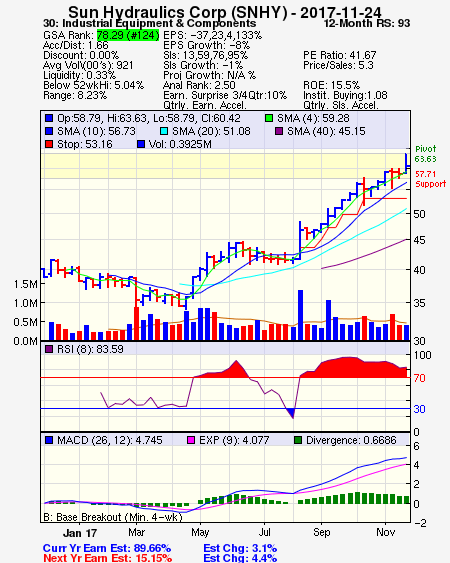450x563 pixels.
Task: Click the Earn. Surprise 3/4Qtr:10% text
Action: [x=225, y=96]
